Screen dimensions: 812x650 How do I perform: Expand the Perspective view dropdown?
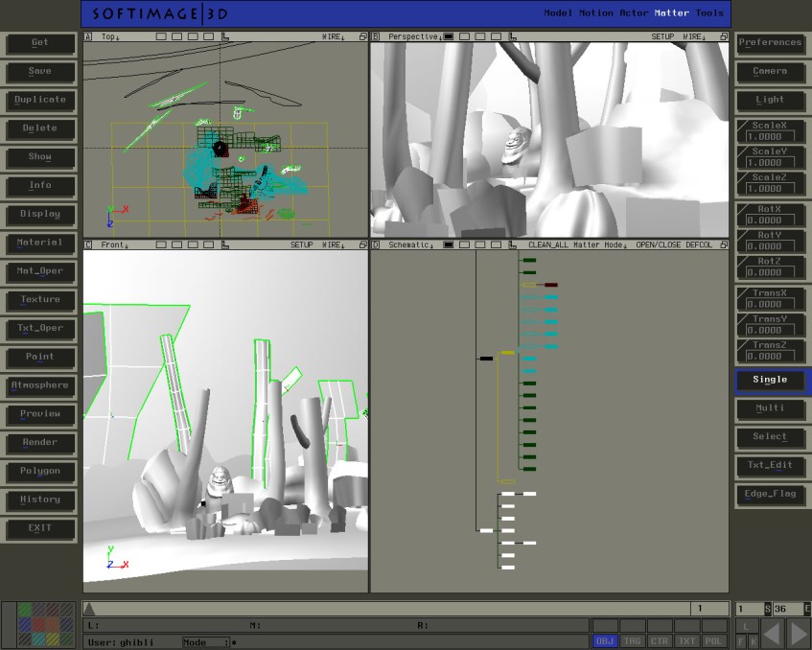(x=413, y=36)
